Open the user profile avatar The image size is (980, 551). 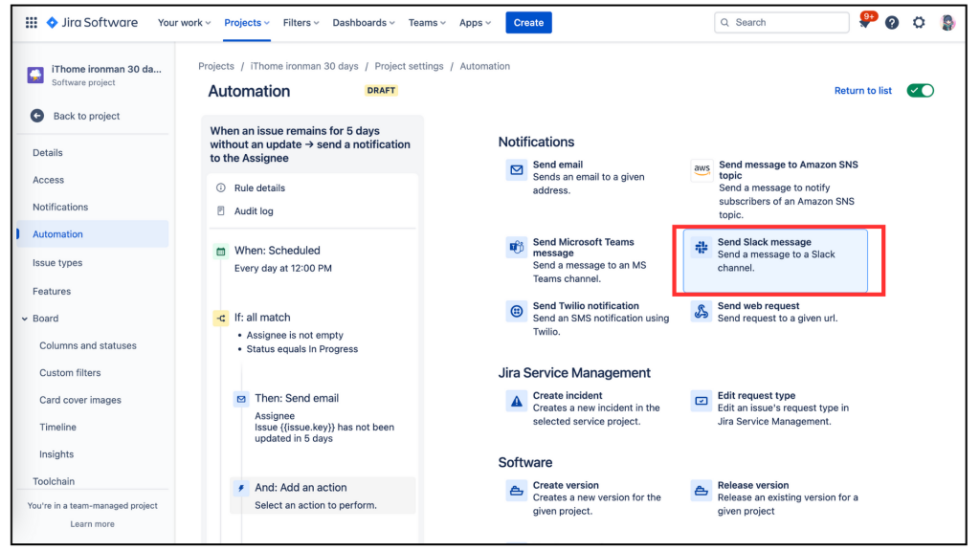[x=947, y=23]
